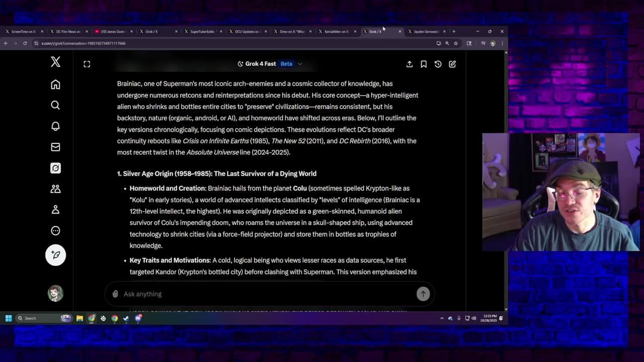This screenshot has width=644, height=362.
Task: Go to X home via the X logo
Action: coord(55,62)
